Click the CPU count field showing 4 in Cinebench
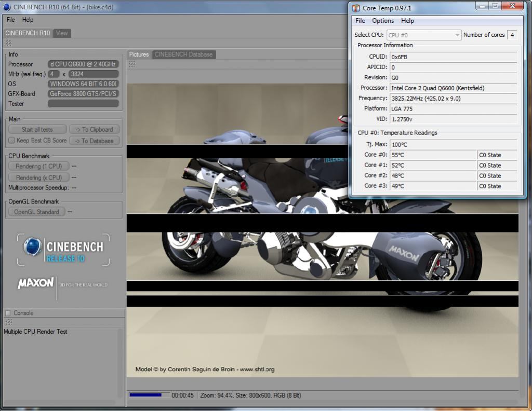This screenshot has width=532, height=411. 54,74
